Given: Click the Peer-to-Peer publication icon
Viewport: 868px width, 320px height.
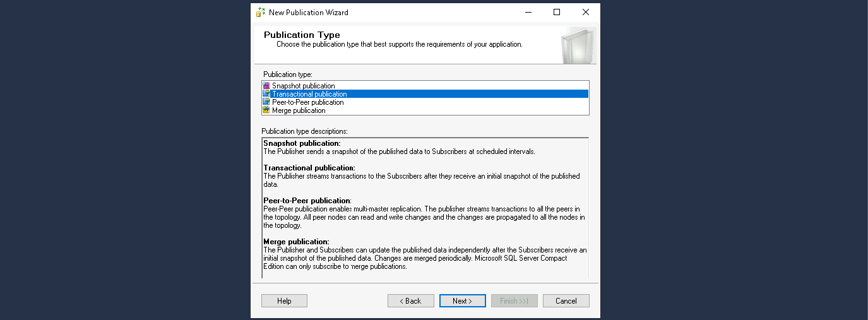Looking at the screenshot, I should (x=266, y=102).
